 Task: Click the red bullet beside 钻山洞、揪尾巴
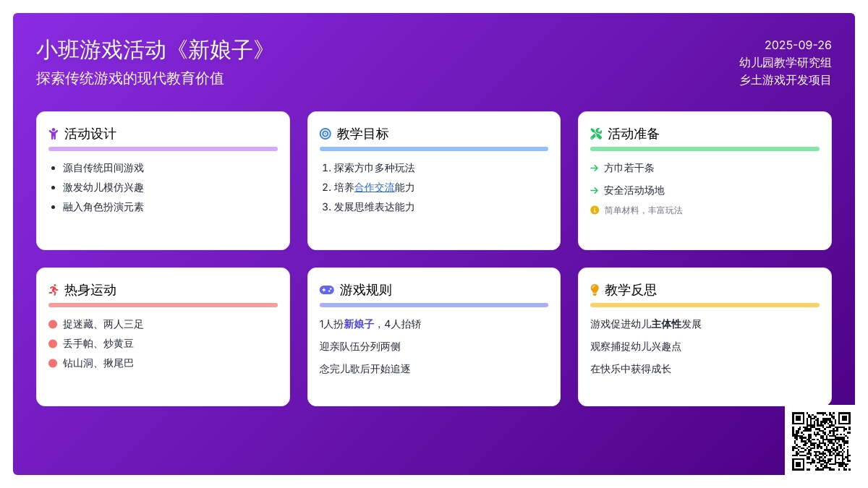point(53,363)
